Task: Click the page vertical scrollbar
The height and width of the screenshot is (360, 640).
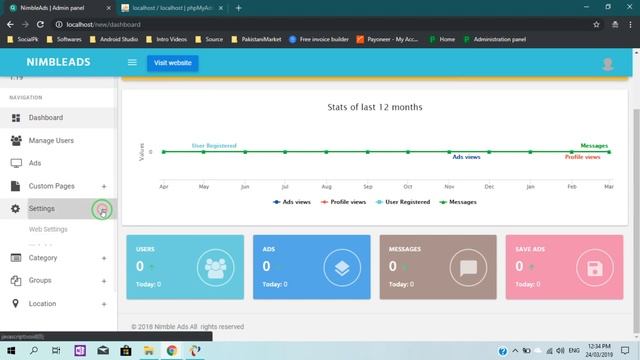Action: [636, 220]
